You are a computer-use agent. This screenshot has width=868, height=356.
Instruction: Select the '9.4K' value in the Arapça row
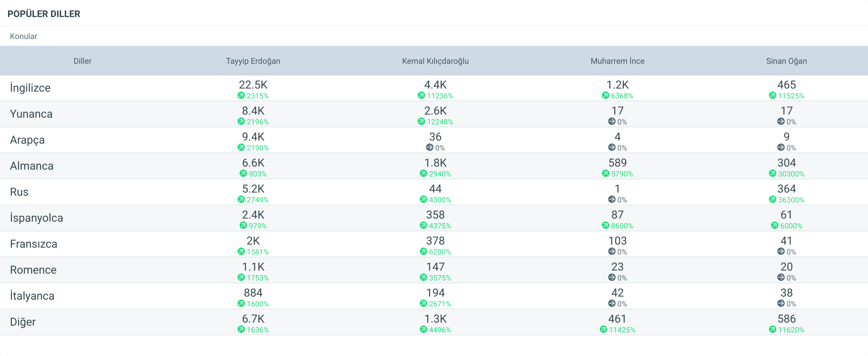[x=253, y=137]
